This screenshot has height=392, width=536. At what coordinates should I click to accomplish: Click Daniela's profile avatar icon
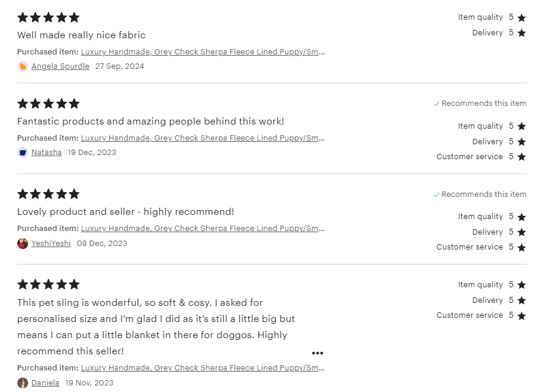pyautogui.click(x=23, y=383)
